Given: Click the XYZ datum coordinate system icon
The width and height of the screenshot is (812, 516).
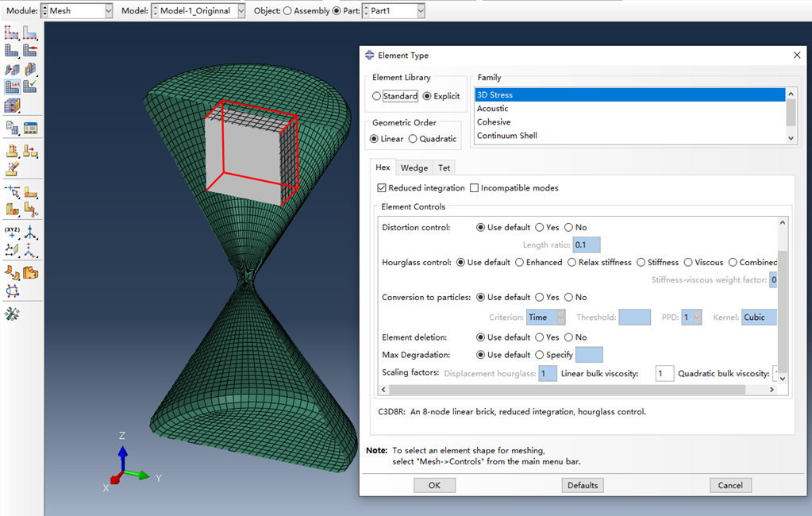Looking at the screenshot, I should 12,233.
